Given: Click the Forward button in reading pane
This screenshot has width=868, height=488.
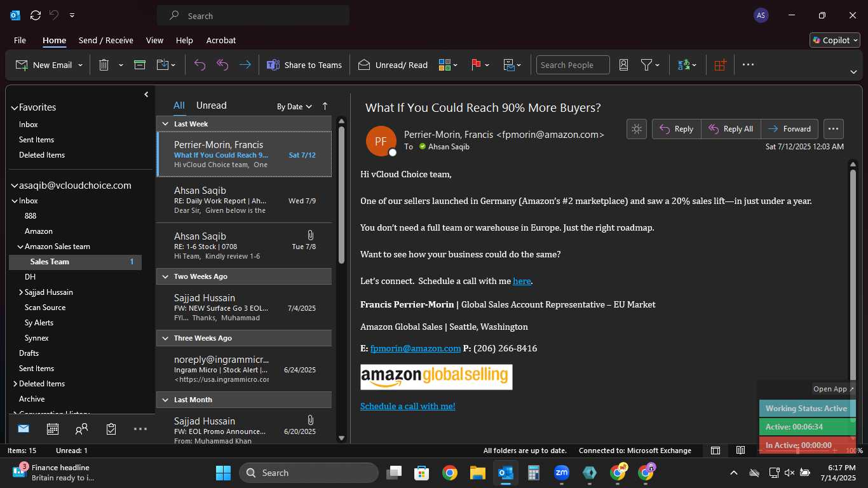Looking at the screenshot, I should (789, 129).
